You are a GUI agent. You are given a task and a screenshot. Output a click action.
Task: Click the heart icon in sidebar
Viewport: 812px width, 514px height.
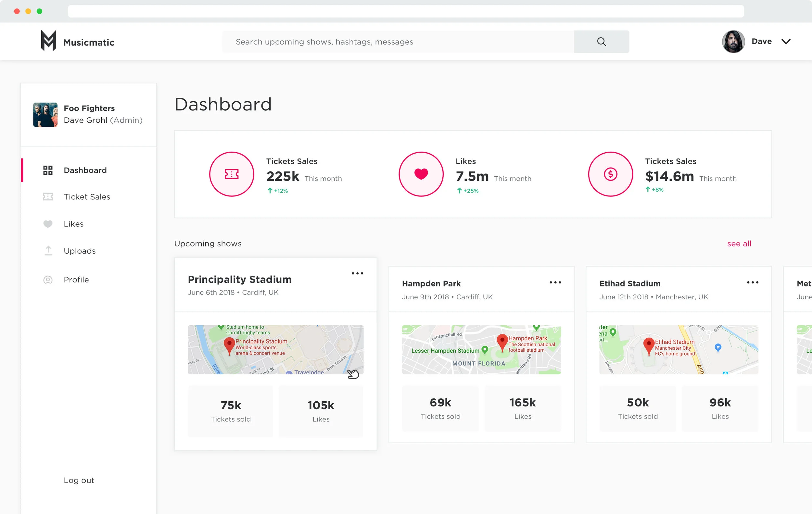coord(48,224)
